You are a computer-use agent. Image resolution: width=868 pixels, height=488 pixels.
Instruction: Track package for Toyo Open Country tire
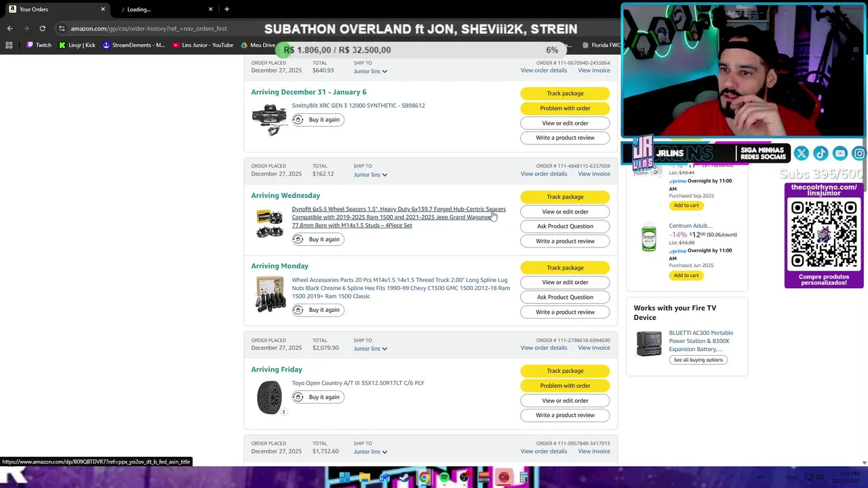click(565, 371)
